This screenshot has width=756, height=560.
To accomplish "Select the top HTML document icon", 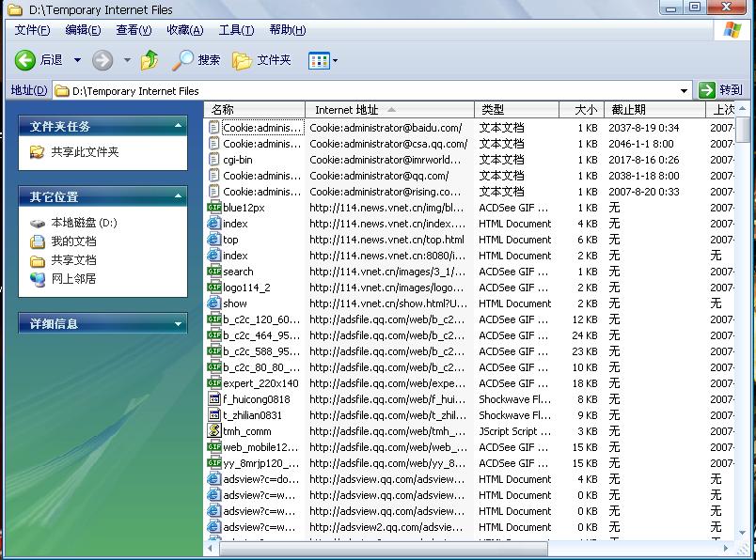I will [214, 240].
